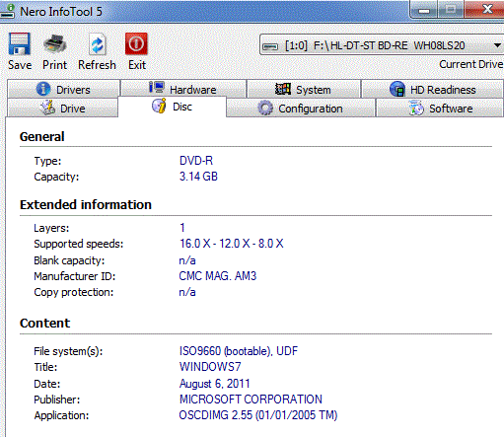504x437 pixels.
Task: Click the Print printer icon
Action: pos(55,43)
